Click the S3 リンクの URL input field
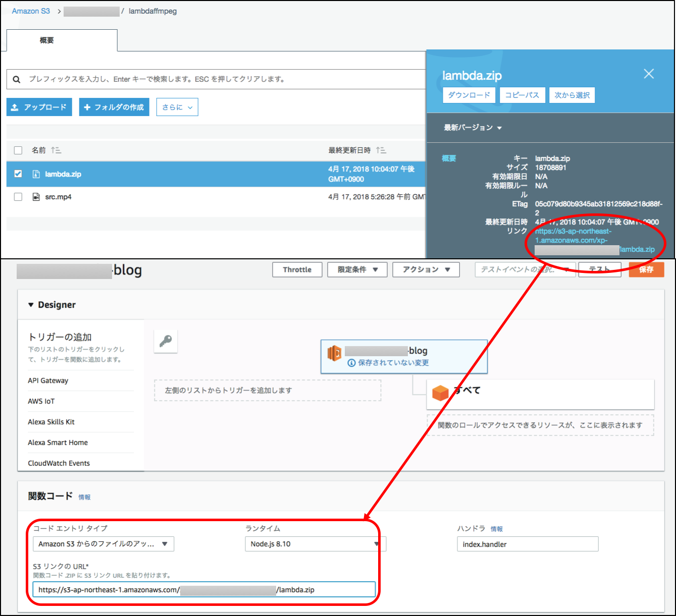 (x=204, y=589)
